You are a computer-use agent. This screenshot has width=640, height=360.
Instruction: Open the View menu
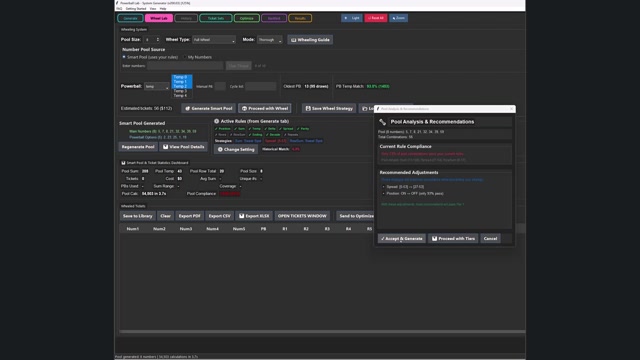(x=153, y=9)
